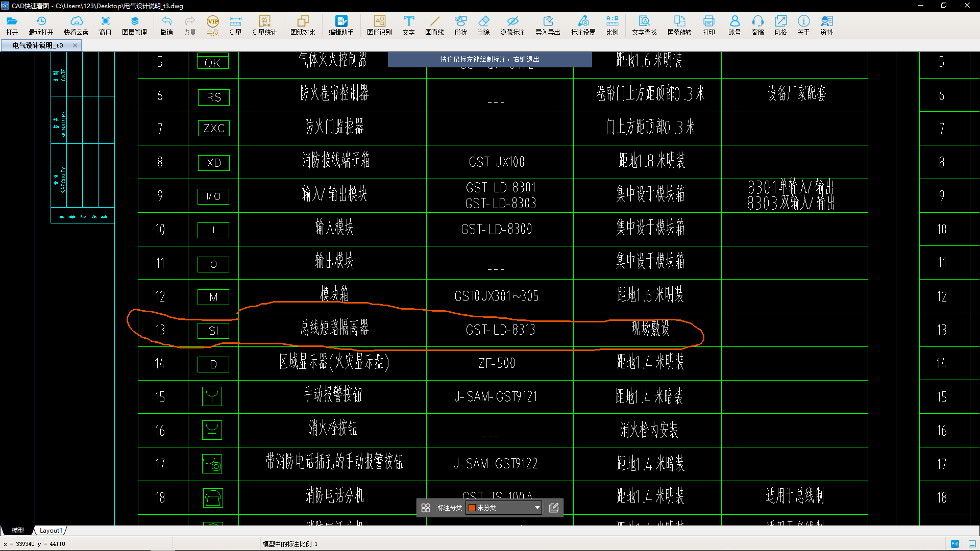The image size is (980, 551).
Task: Click the bottom-right status bar blue icon
Action: pos(955,544)
